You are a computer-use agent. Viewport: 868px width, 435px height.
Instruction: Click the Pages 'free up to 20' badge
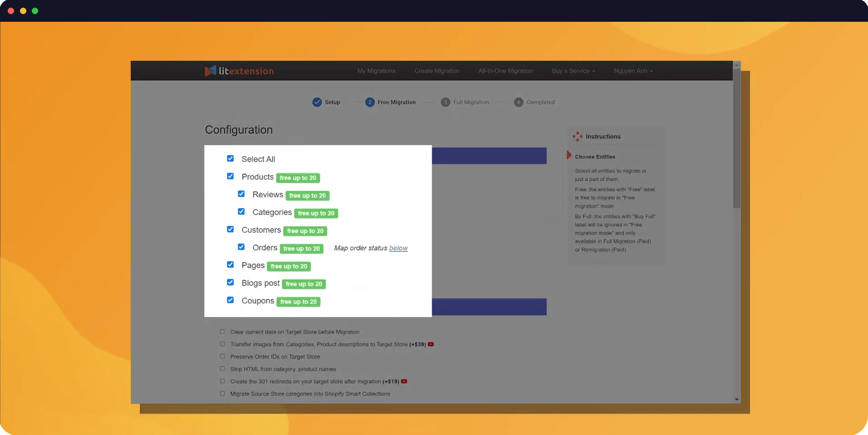(289, 266)
